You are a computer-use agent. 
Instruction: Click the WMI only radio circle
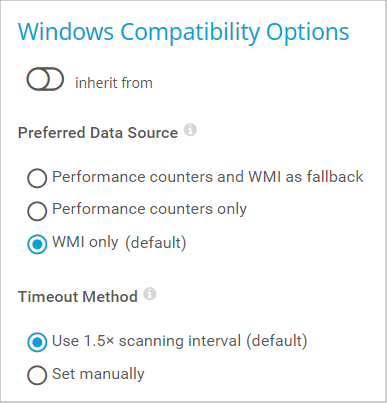coord(37,244)
